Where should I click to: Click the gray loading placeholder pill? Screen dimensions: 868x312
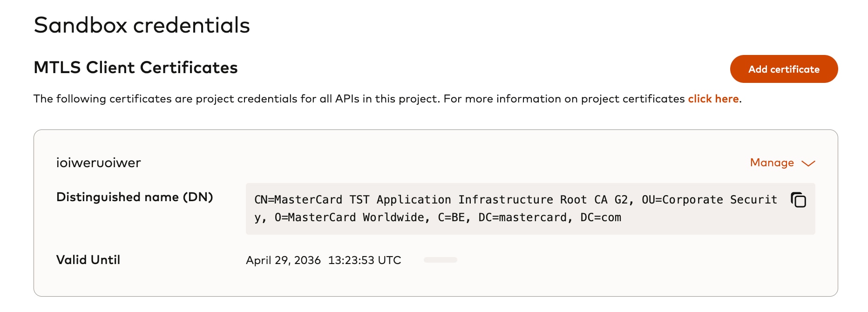(440, 260)
